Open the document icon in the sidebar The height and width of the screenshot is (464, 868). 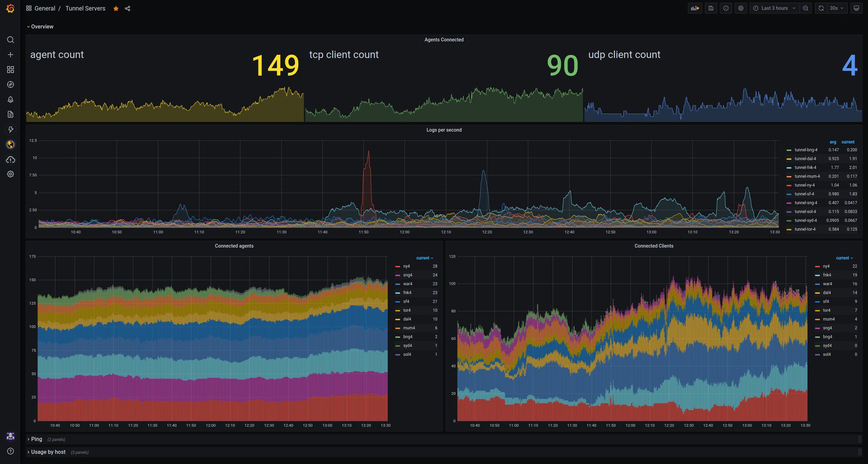pos(11,115)
